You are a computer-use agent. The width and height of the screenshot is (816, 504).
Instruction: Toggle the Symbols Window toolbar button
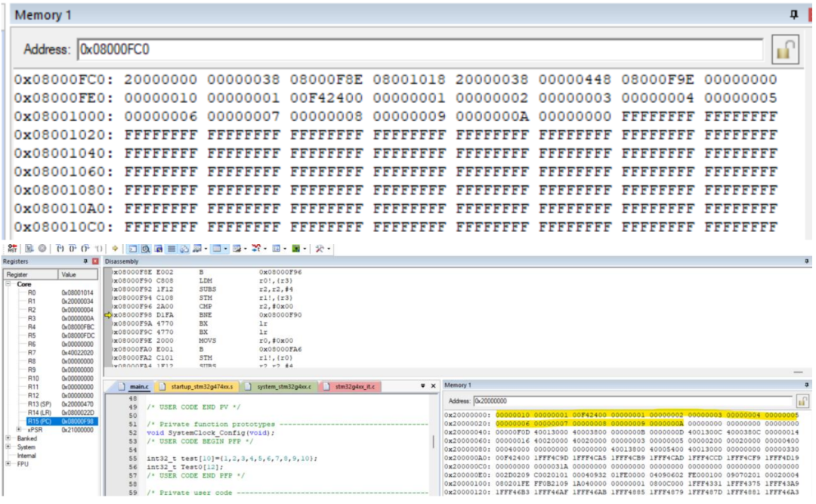click(x=158, y=249)
